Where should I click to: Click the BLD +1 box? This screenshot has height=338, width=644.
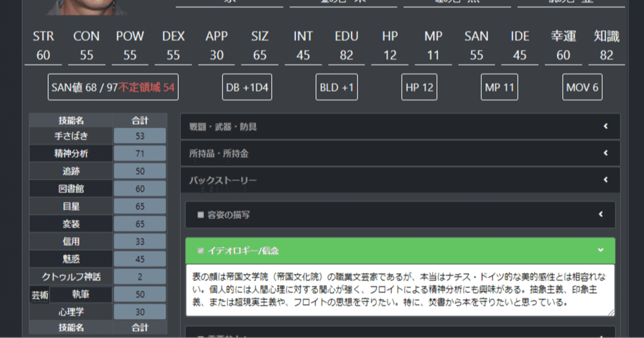pos(337,88)
